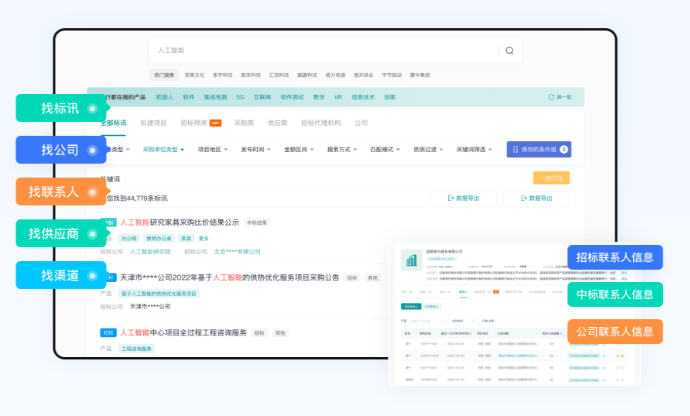Click the 招标联系人信息 label
690x416 pixels.
[615, 258]
